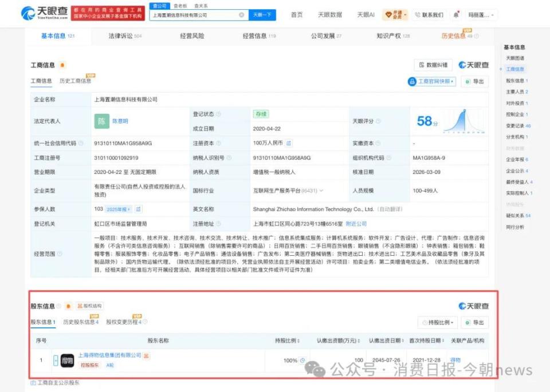The width and height of the screenshot is (550, 392).
Task: Click the info icon next to 纳税人识别号
Action: pyautogui.click(x=229, y=157)
